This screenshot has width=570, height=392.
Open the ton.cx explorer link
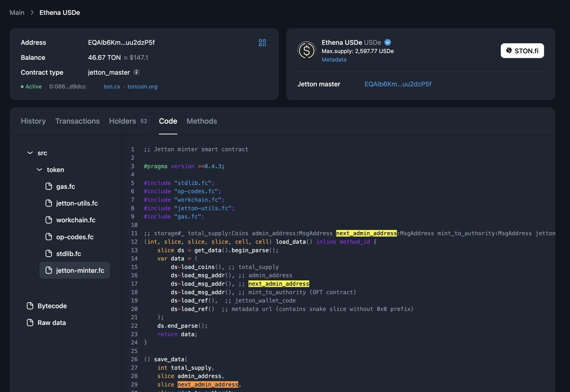coord(112,87)
